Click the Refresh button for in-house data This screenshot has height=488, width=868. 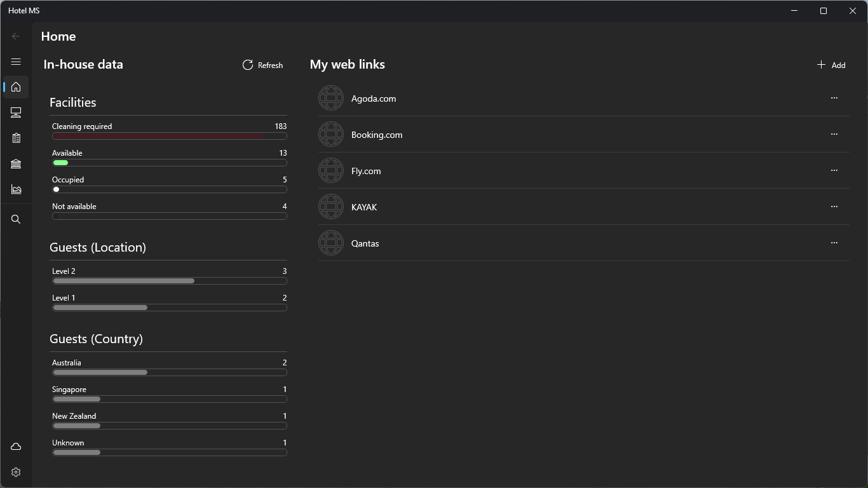click(x=262, y=65)
